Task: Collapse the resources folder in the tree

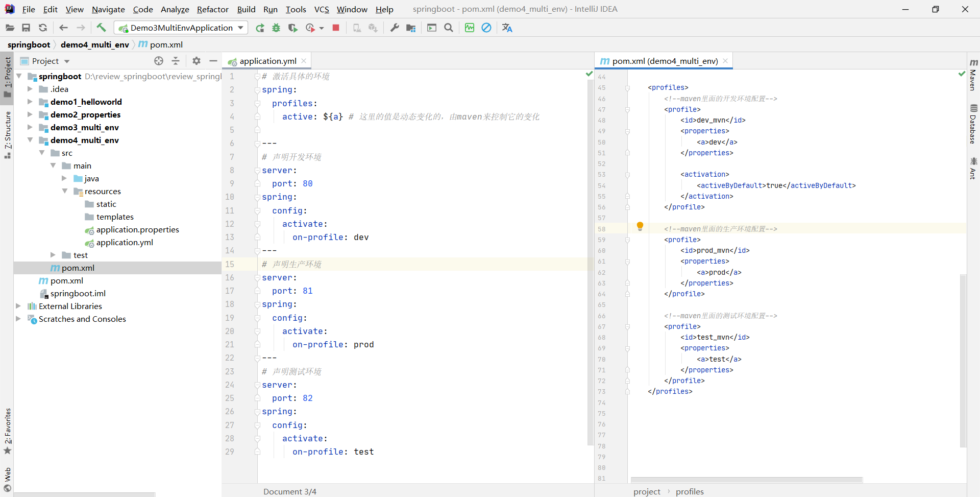Action: 65,191
